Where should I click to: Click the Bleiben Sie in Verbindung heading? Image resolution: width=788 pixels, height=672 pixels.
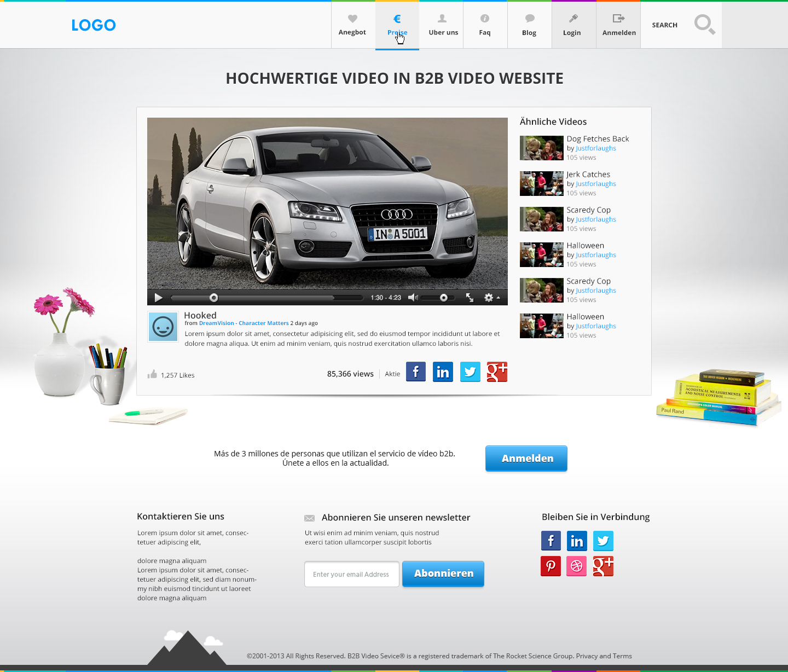click(596, 517)
